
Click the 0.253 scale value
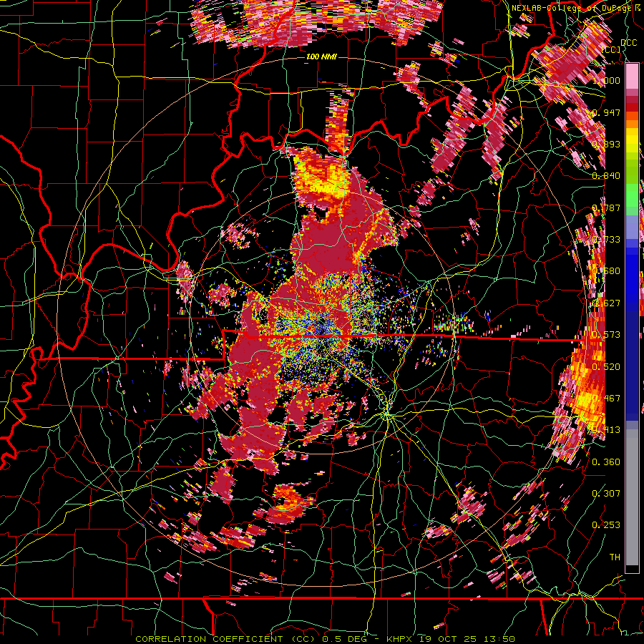click(x=606, y=525)
